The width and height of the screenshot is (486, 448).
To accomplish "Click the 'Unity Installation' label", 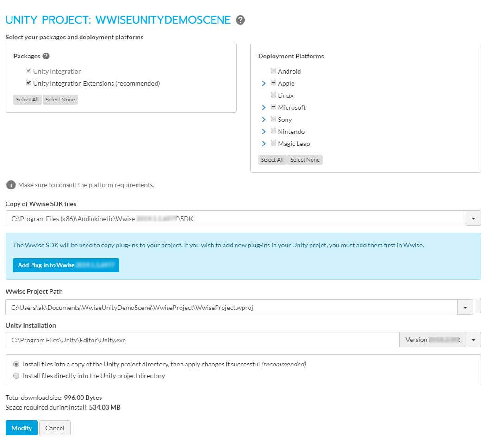I will [x=31, y=325].
